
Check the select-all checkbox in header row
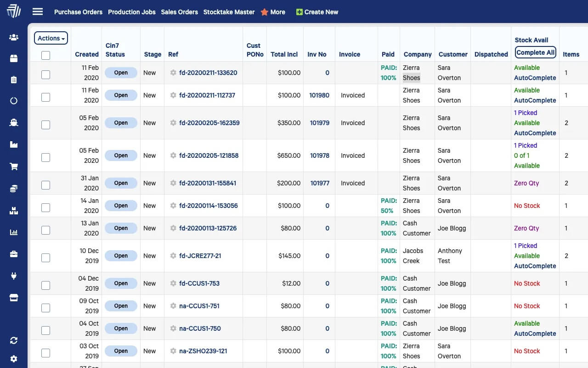[45, 55]
